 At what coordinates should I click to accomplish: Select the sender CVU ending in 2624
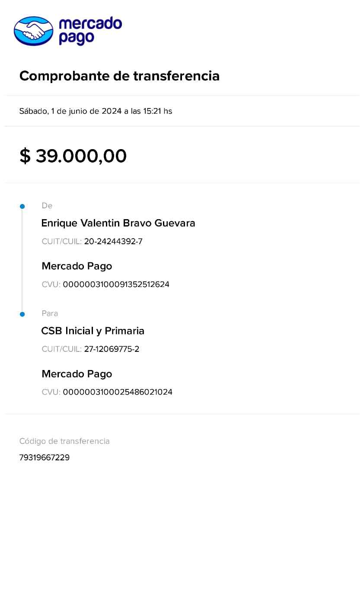pos(116,284)
